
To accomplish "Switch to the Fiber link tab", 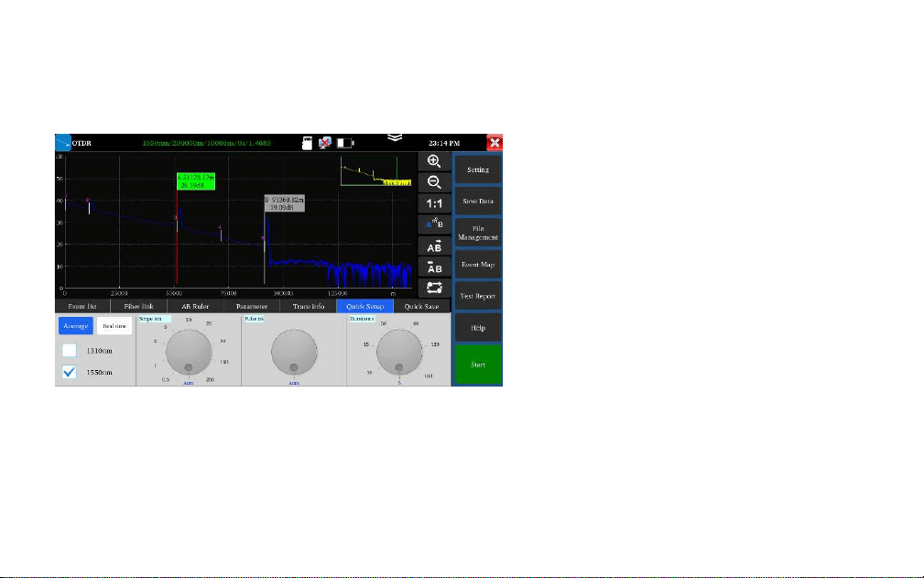I will point(139,306).
